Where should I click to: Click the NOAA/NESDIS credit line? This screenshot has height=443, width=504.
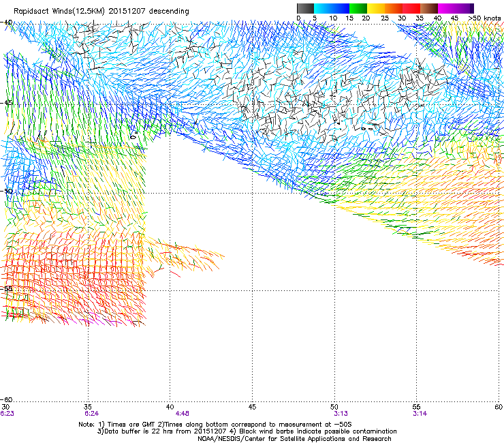tap(294, 439)
